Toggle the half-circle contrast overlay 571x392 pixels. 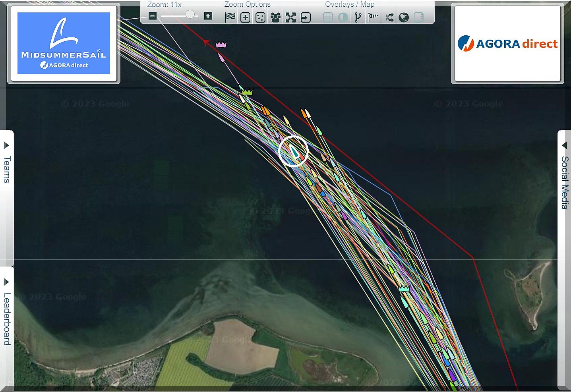pyautogui.click(x=343, y=17)
